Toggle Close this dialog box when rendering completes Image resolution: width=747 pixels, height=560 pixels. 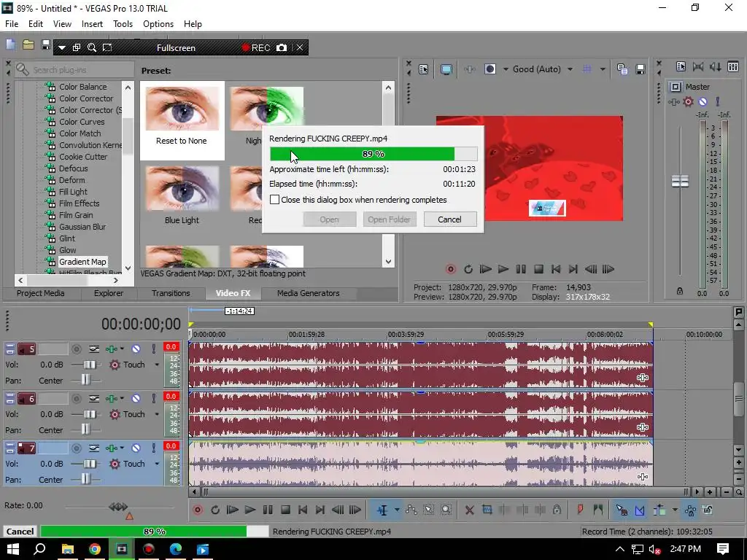point(274,200)
